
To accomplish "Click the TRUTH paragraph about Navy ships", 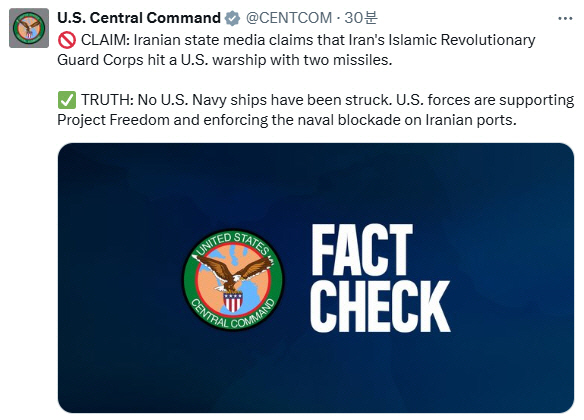I will click(315, 110).
